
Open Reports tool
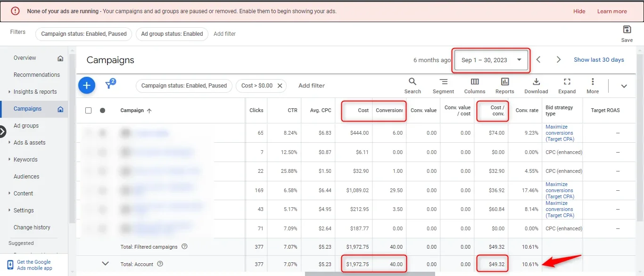coord(505,86)
